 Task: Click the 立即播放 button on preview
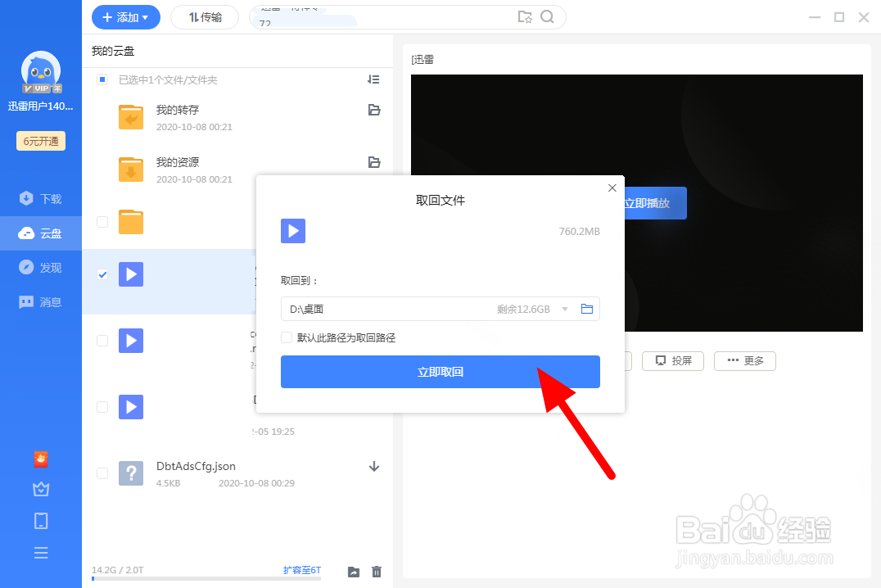pyautogui.click(x=656, y=203)
